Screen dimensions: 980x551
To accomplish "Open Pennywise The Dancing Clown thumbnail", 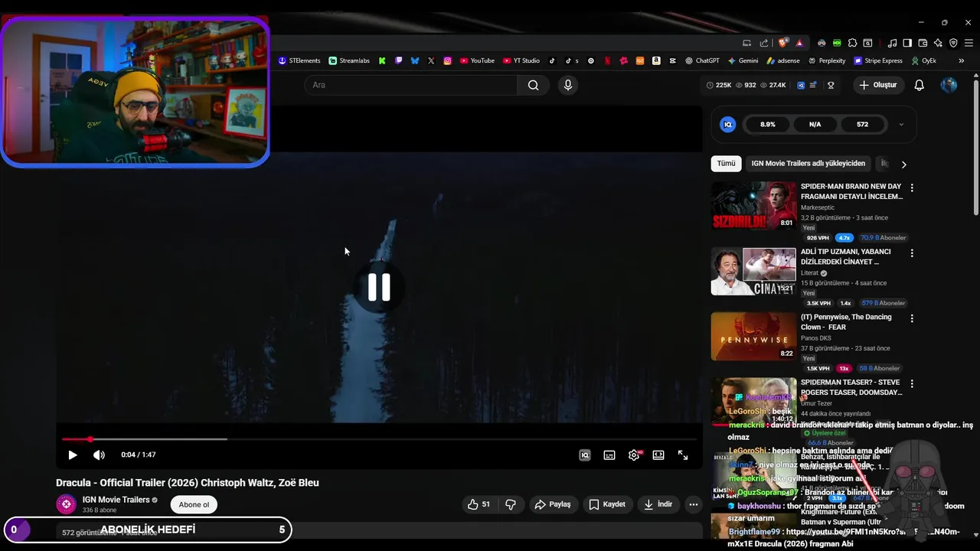I will (753, 336).
